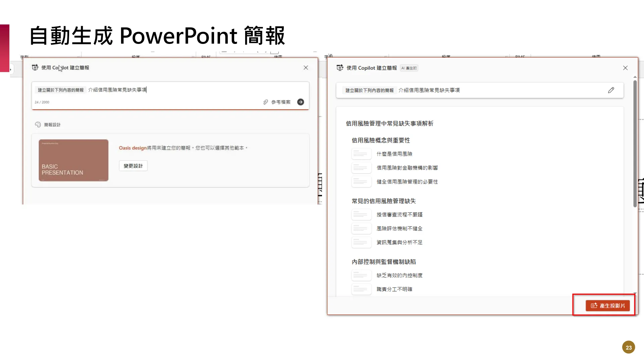Click slide thumbnail icon beside 職責分工不明確
Screen dimensions: 644x362
pyautogui.click(x=361, y=289)
